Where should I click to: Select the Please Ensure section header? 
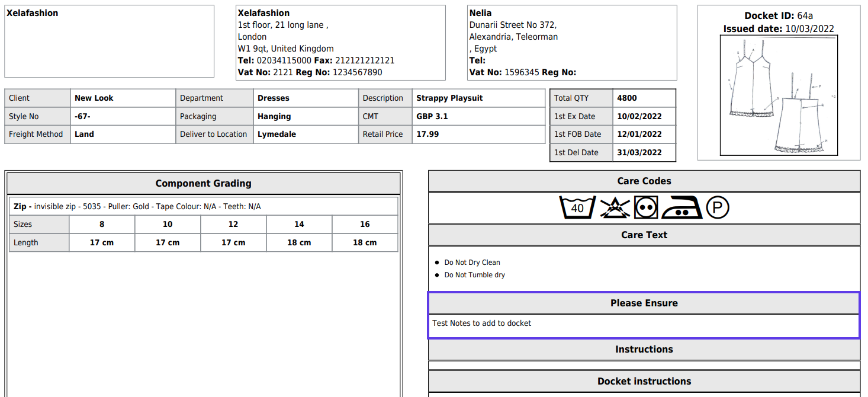[x=644, y=303]
